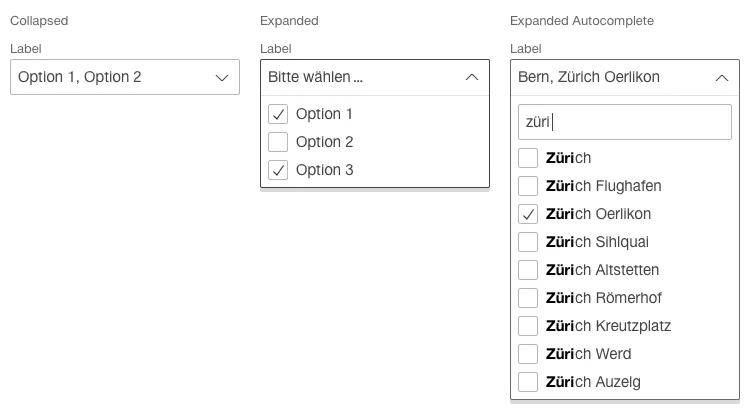This screenshot has width=750, height=414.
Task: Tick the Zürich Auzelg checkbox
Action: [529, 382]
